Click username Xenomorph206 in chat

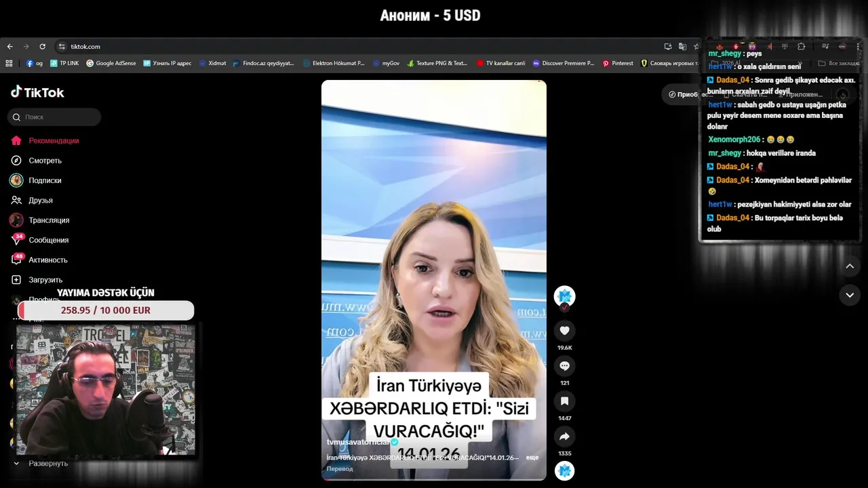point(734,140)
